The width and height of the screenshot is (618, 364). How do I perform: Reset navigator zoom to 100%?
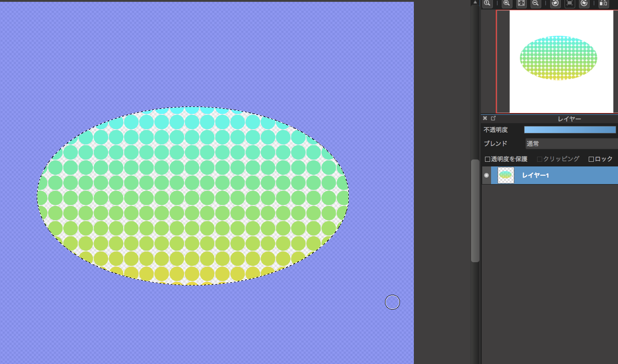click(x=487, y=3)
